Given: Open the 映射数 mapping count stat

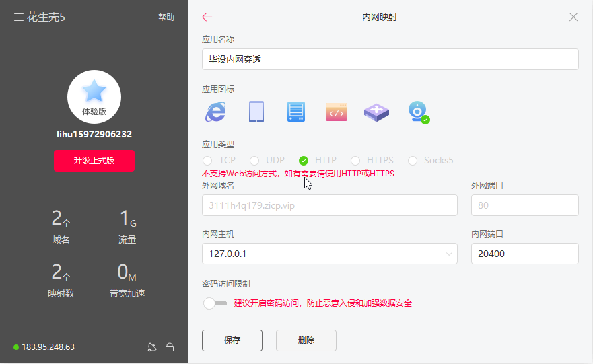Looking at the screenshot, I should (x=61, y=281).
